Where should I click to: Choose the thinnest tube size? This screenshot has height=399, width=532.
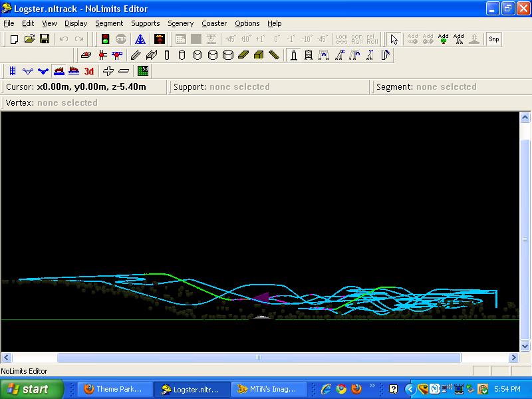pos(167,55)
